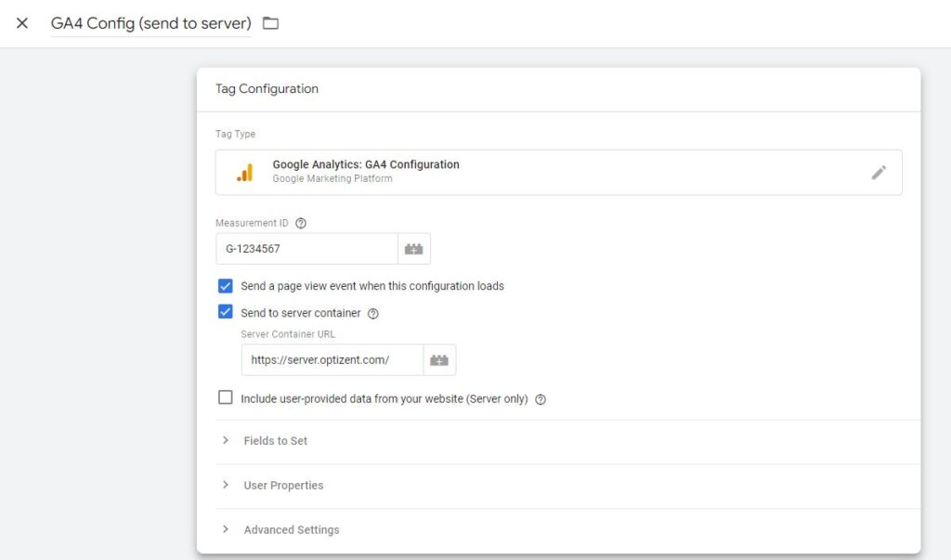Click the Measurement ID input field
Image resolution: width=951 pixels, height=560 pixels.
[x=306, y=249]
